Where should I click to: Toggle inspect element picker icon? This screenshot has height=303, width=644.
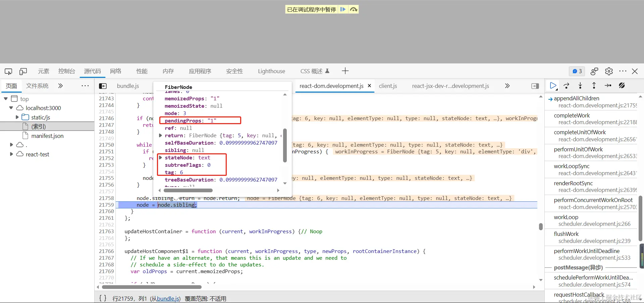(x=8, y=71)
